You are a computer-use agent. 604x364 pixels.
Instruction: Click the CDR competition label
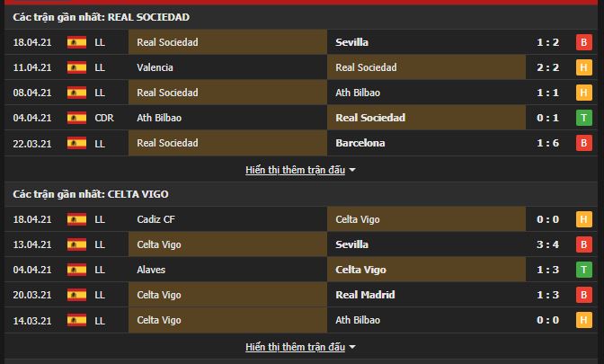coord(104,118)
